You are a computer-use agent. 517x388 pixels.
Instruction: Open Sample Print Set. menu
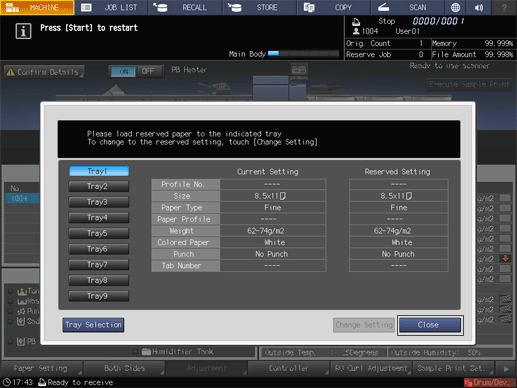pos(453,368)
